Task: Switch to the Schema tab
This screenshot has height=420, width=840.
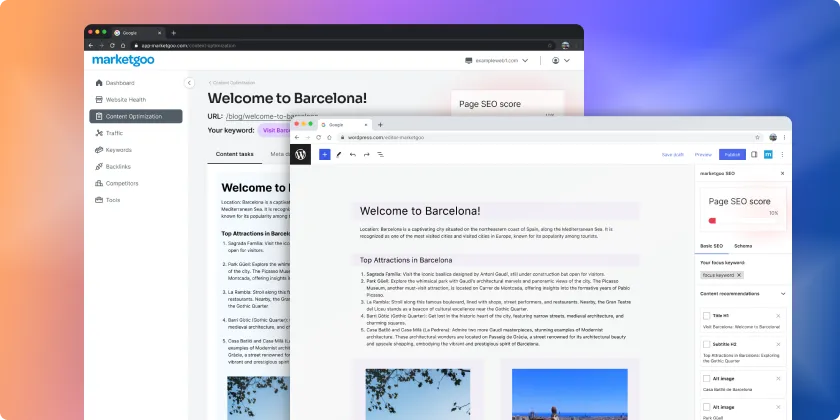Action: click(743, 245)
